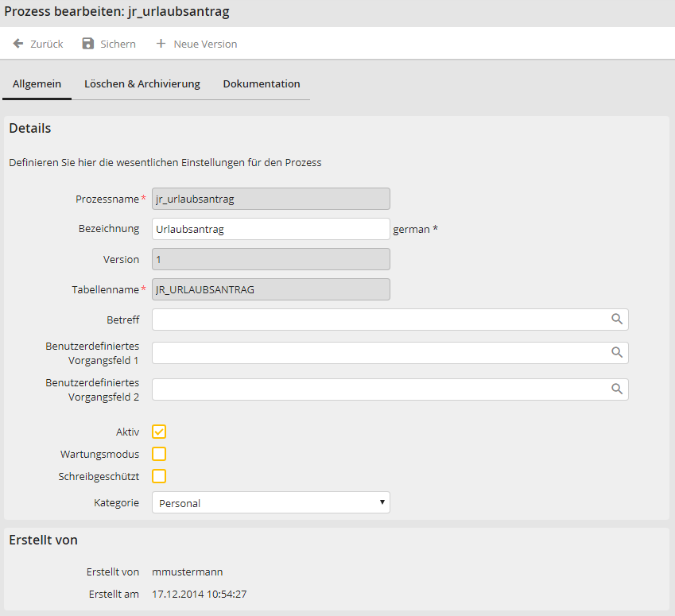675x616 pixels.
Task: Click into the Bezeichnung text field
Action: pyautogui.click(x=270, y=229)
